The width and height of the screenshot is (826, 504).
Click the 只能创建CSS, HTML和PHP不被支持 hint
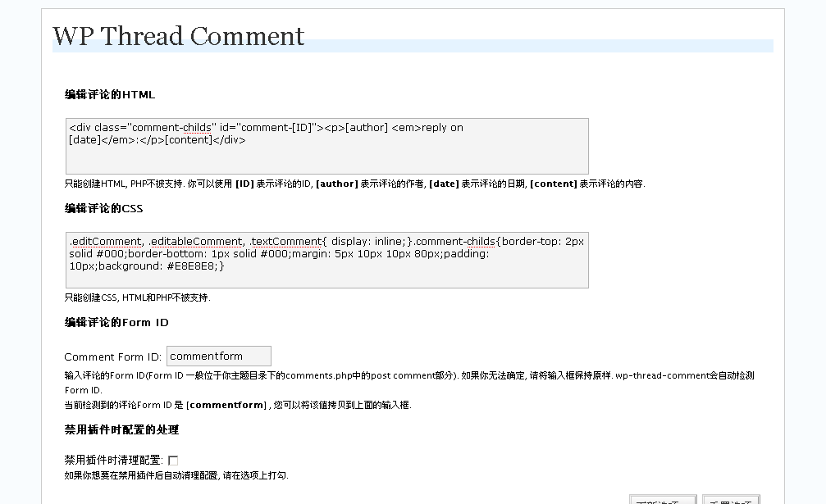[137, 297]
